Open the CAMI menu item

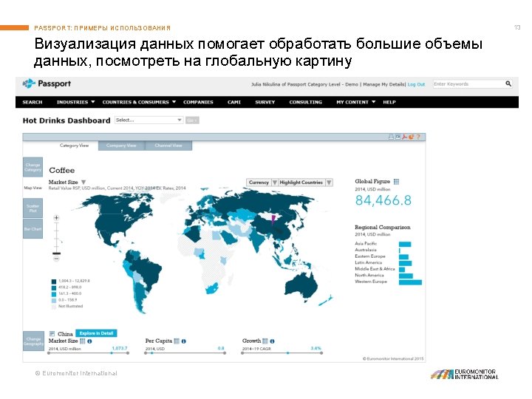pos(234,102)
